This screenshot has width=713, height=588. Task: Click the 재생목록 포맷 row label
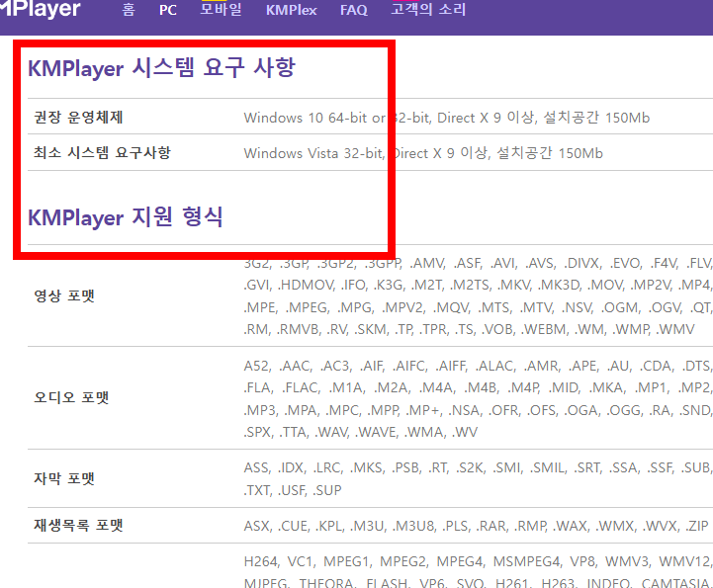(x=78, y=526)
